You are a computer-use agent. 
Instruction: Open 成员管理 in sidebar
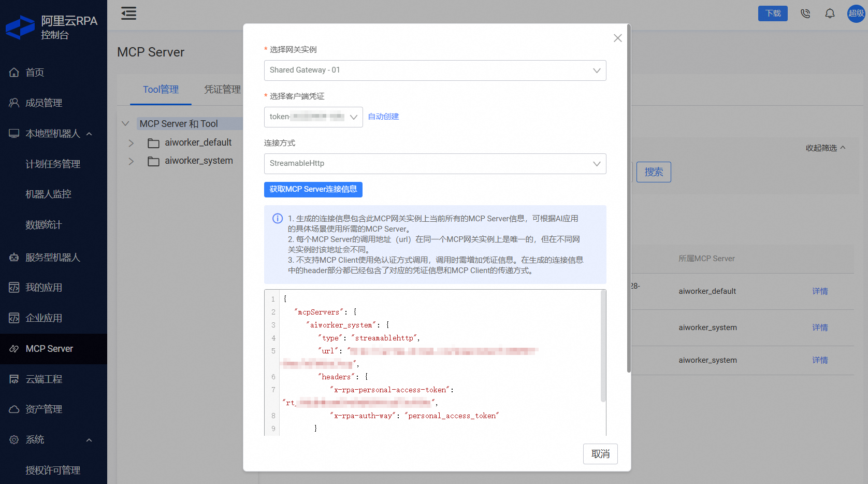pos(53,103)
